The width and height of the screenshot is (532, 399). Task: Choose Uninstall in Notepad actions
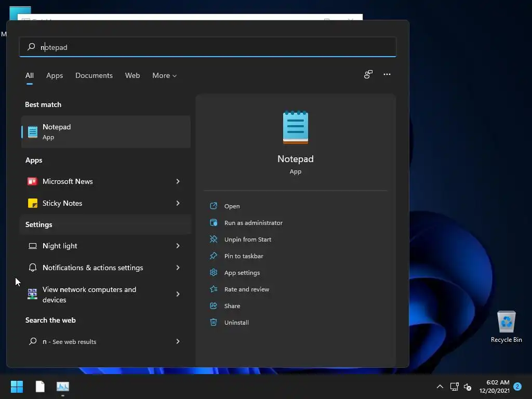coord(236,322)
